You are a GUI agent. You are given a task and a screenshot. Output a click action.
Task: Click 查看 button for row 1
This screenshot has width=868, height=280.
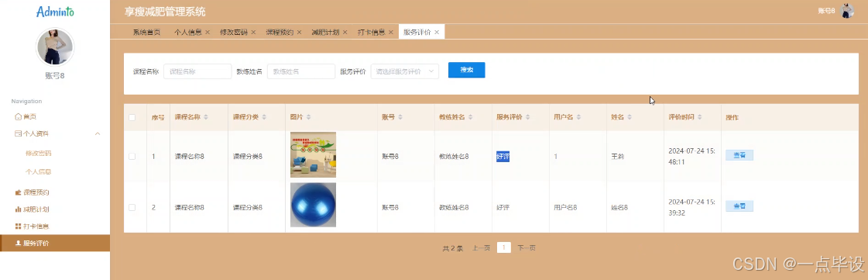(x=739, y=155)
